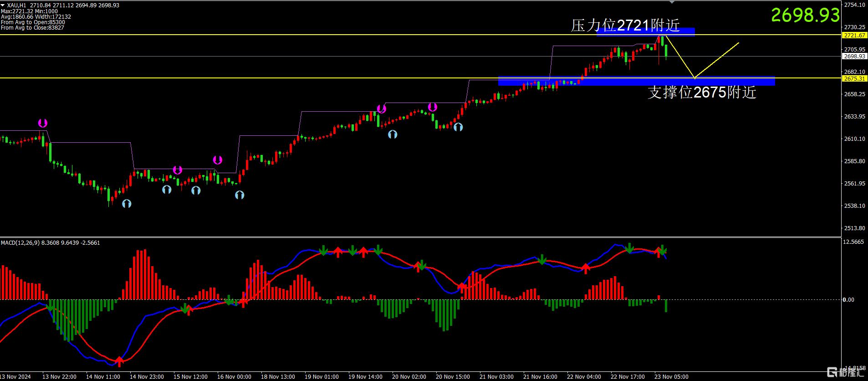Click the 2538.10 price scale label

(x=854, y=206)
